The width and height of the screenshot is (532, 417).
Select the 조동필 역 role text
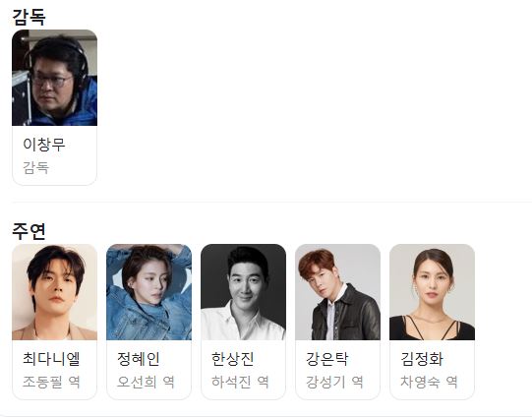(x=51, y=382)
